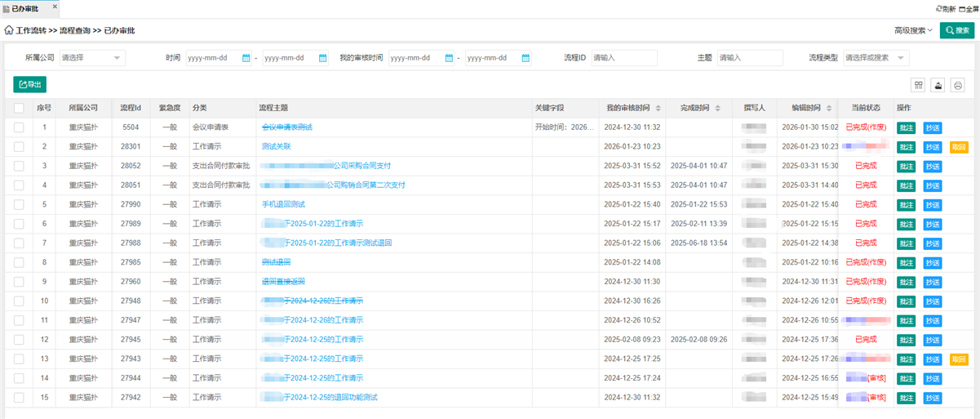Sort by 完成时间 column arrows
This screenshot has width=980, height=419.
coord(718,108)
